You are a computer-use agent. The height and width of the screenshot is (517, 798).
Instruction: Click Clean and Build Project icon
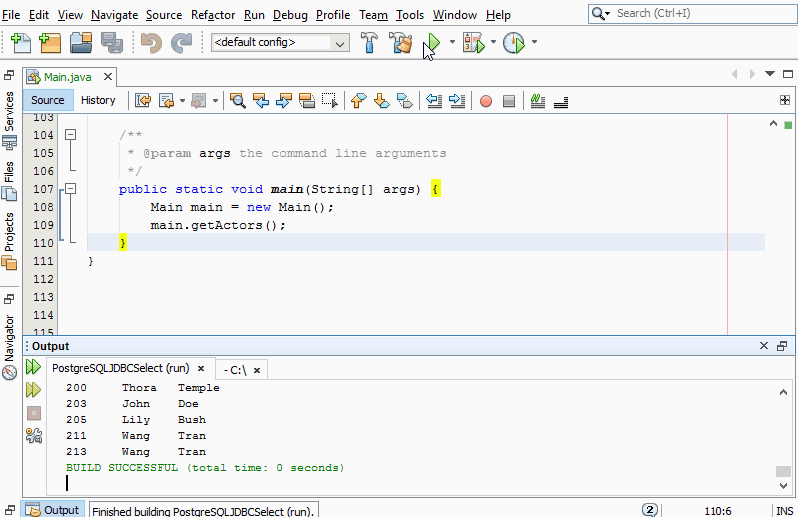tap(401, 43)
